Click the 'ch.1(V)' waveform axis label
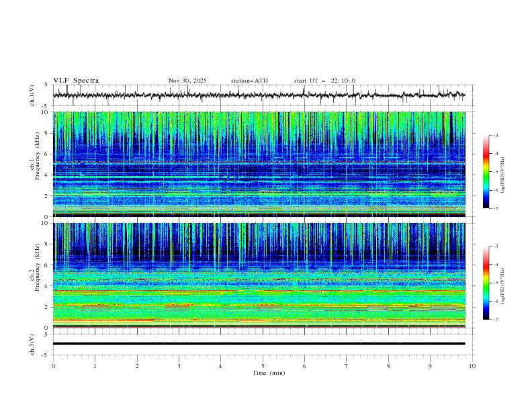Image resolution: width=532 pixels, height=411 pixels. [x=32, y=95]
